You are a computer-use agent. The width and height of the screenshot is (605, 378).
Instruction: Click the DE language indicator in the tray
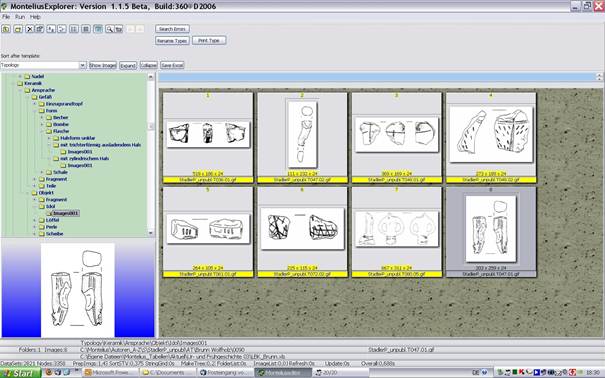pyautogui.click(x=475, y=373)
